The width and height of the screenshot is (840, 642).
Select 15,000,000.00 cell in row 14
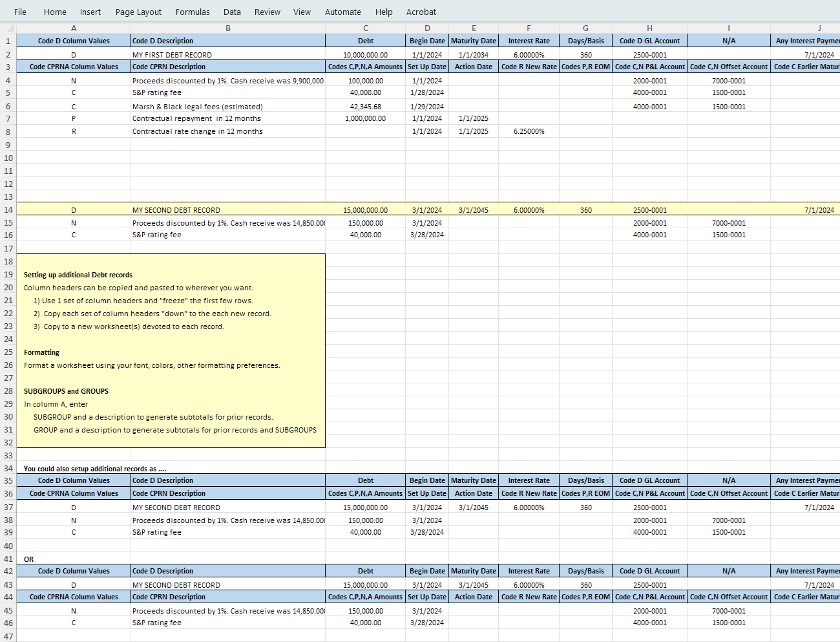(x=366, y=209)
